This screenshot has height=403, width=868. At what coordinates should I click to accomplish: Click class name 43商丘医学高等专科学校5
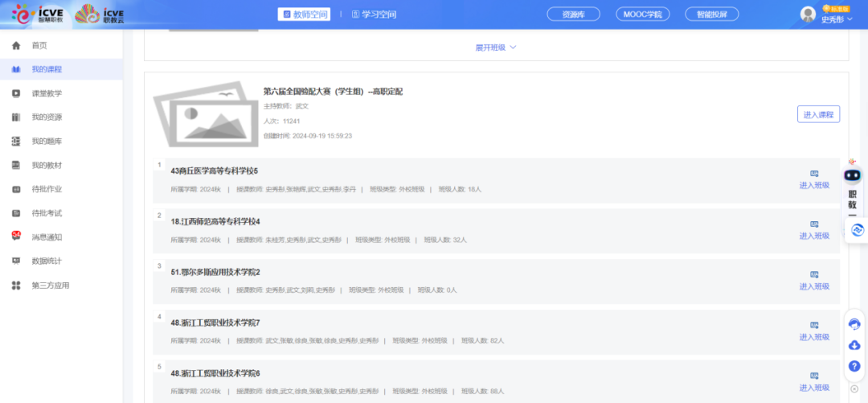pyautogui.click(x=215, y=171)
